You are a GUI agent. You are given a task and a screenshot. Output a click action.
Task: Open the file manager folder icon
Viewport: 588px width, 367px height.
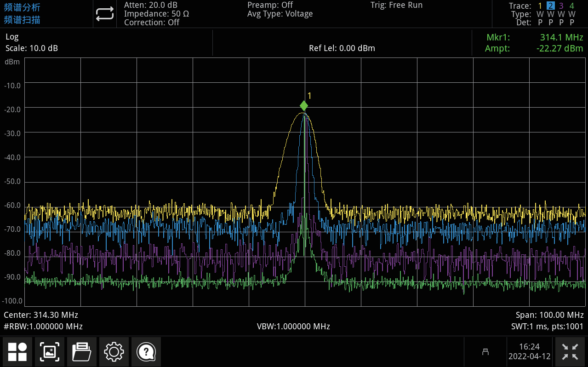click(x=82, y=352)
